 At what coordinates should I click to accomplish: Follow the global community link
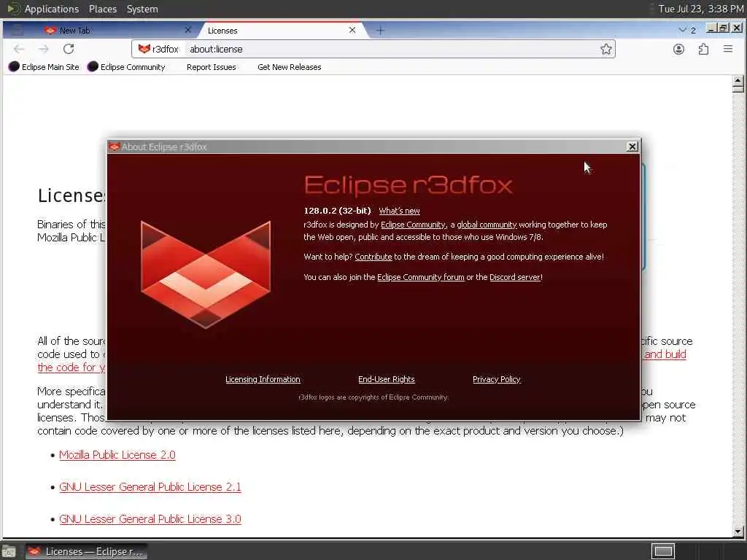pos(487,225)
